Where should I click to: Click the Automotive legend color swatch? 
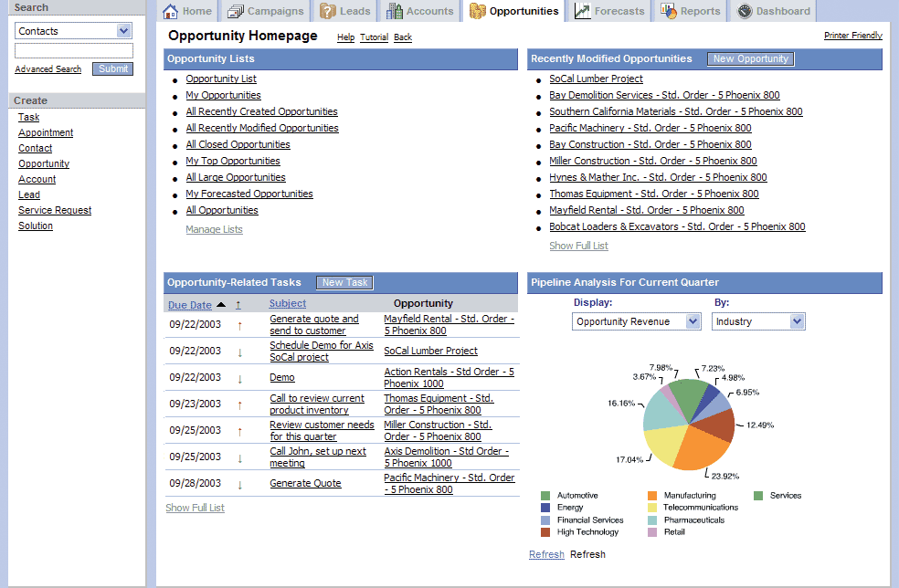(x=545, y=496)
